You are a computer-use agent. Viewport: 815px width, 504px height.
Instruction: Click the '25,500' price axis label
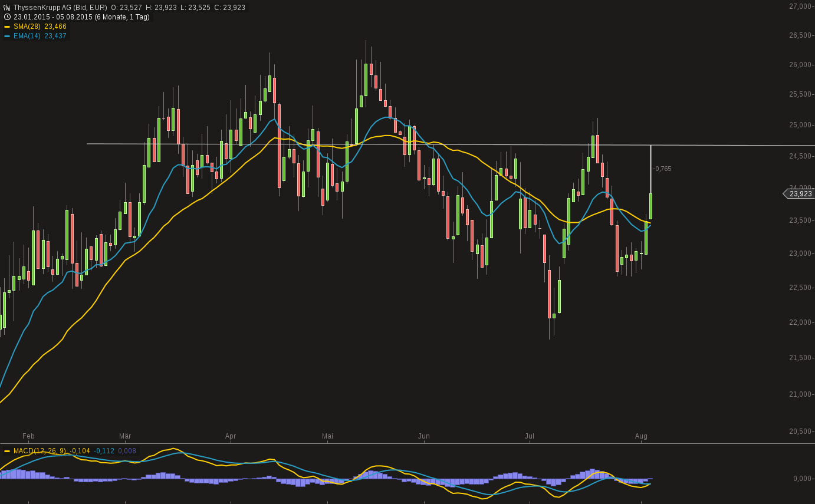coord(800,94)
